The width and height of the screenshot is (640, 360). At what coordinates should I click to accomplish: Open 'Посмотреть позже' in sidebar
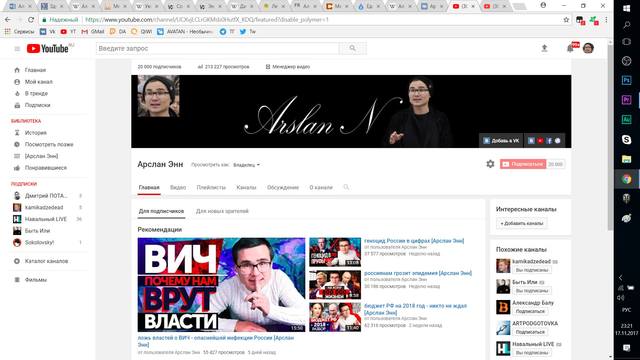pos(49,144)
